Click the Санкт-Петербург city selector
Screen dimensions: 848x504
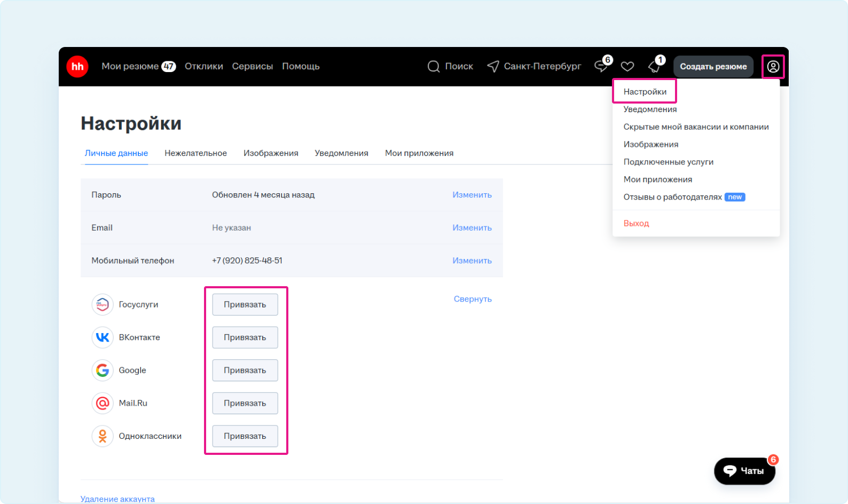tap(543, 66)
